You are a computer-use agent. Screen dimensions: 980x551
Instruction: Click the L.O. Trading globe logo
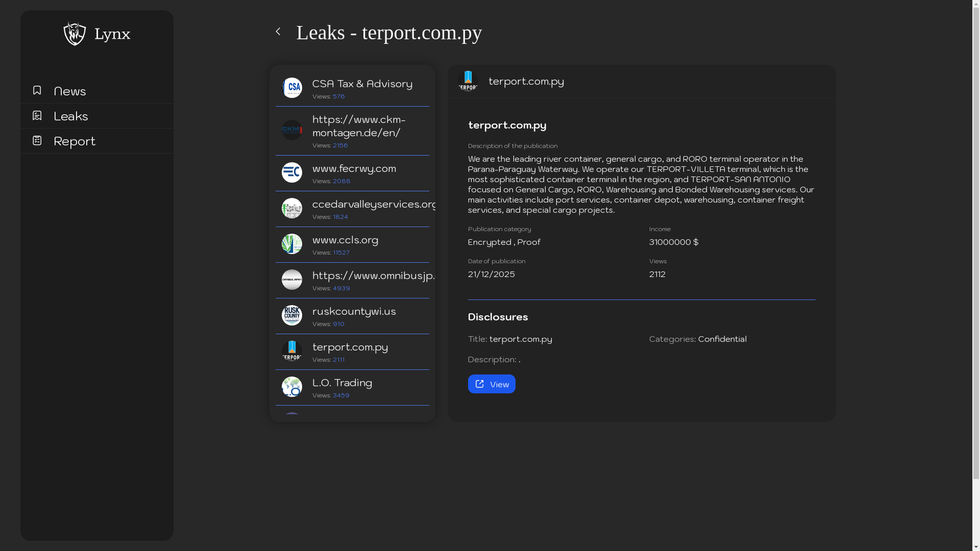tap(292, 387)
